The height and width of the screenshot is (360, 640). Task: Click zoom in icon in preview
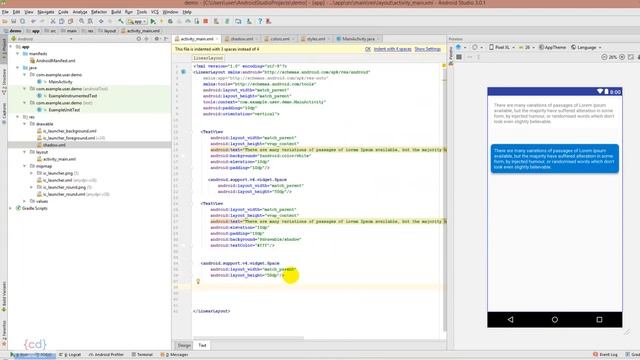click(x=622, y=57)
